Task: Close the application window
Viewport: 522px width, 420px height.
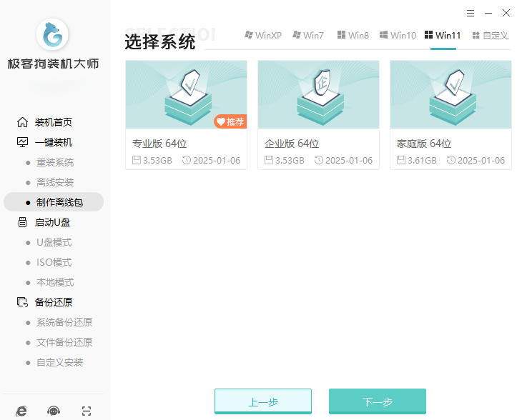Action: point(506,13)
